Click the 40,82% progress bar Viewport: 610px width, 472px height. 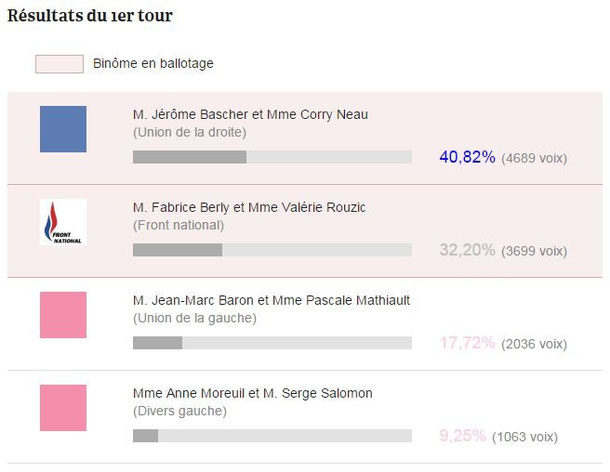(272, 157)
